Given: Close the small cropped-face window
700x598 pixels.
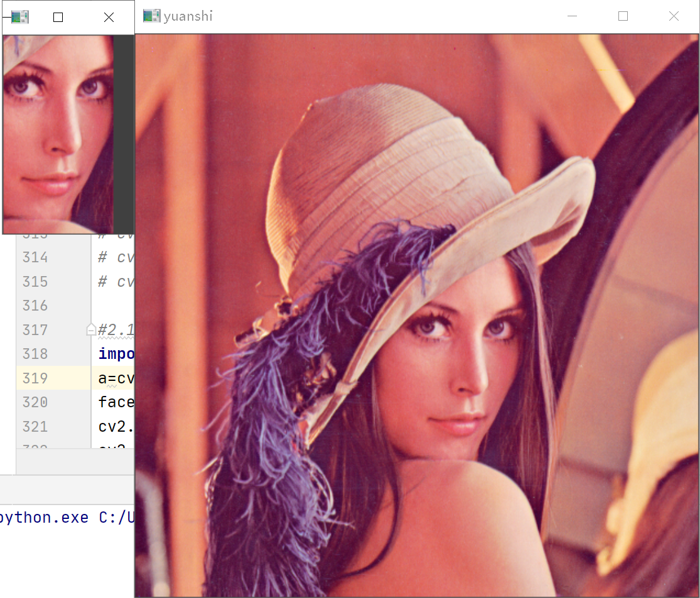Looking at the screenshot, I should click(109, 18).
